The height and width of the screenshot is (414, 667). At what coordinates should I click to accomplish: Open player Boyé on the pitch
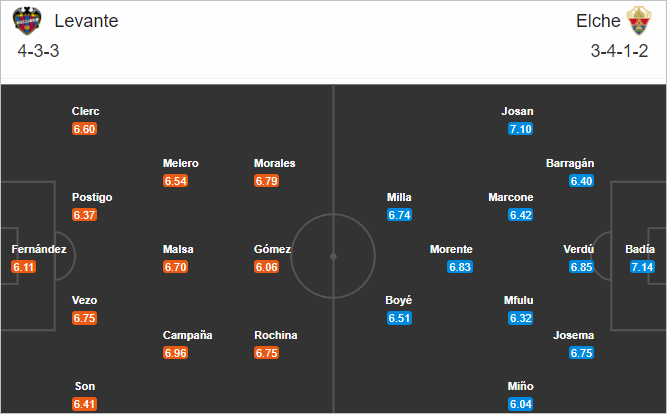tap(399, 300)
